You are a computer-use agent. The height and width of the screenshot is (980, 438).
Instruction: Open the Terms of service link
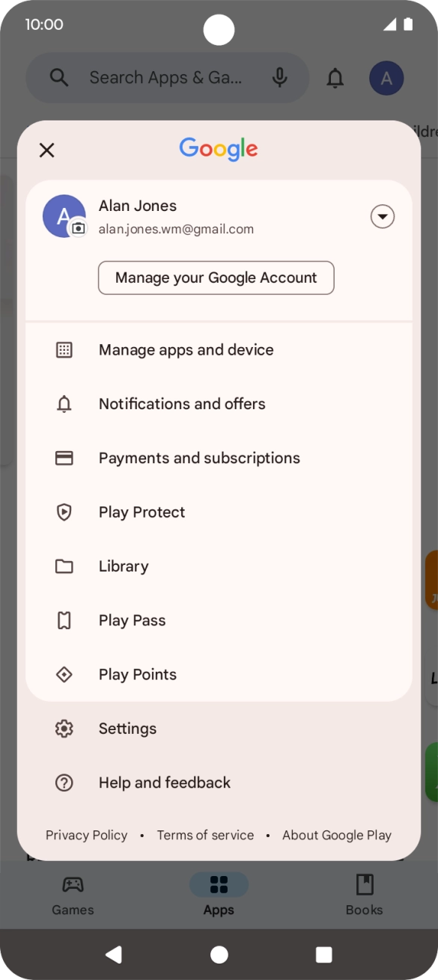click(x=205, y=836)
